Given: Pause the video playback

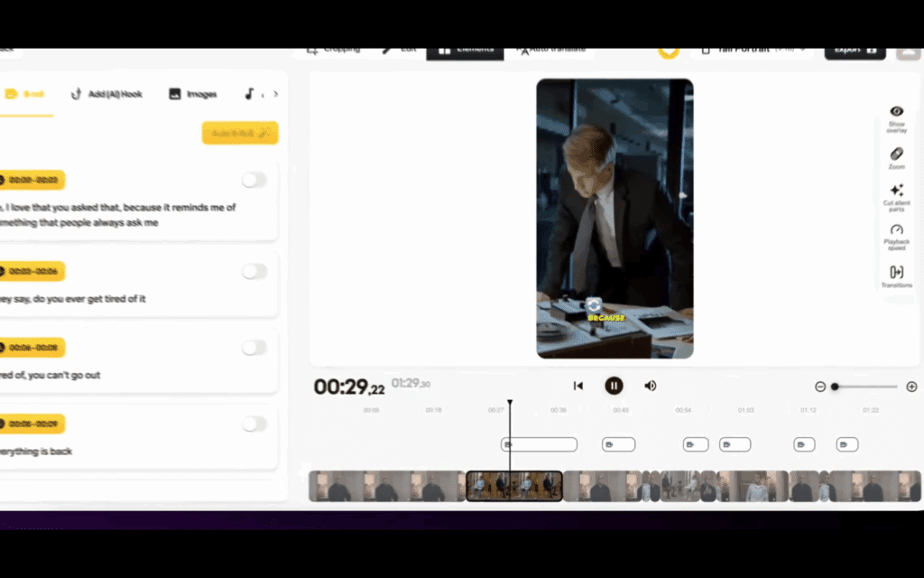Looking at the screenshot, I should tap(614, 386).
